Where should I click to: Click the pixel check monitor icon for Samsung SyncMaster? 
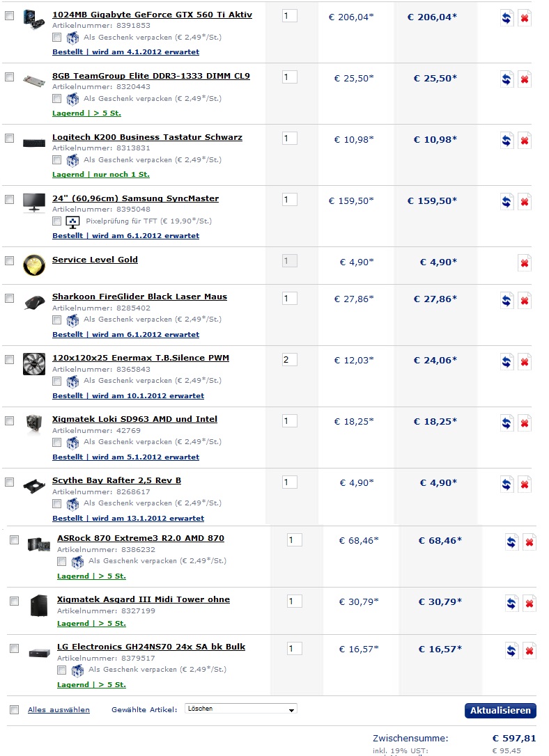[x=72, y=222]
